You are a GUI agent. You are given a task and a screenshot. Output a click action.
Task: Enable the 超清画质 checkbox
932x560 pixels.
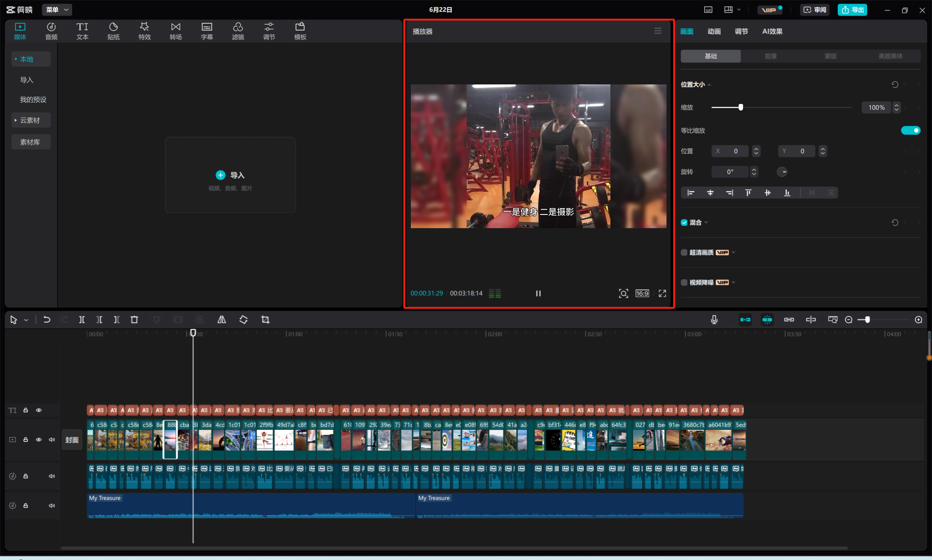pos(684,253)
